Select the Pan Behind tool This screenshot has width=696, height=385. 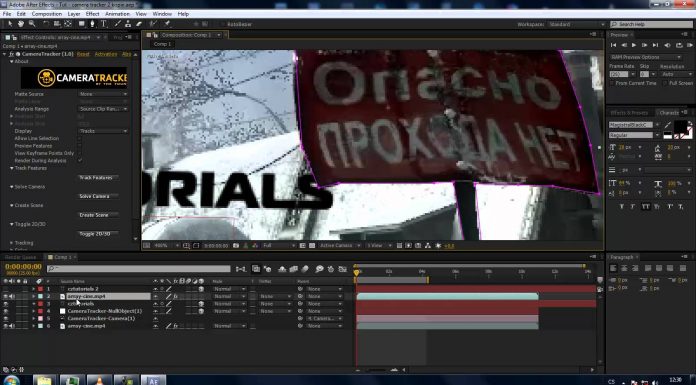point(68,24)
